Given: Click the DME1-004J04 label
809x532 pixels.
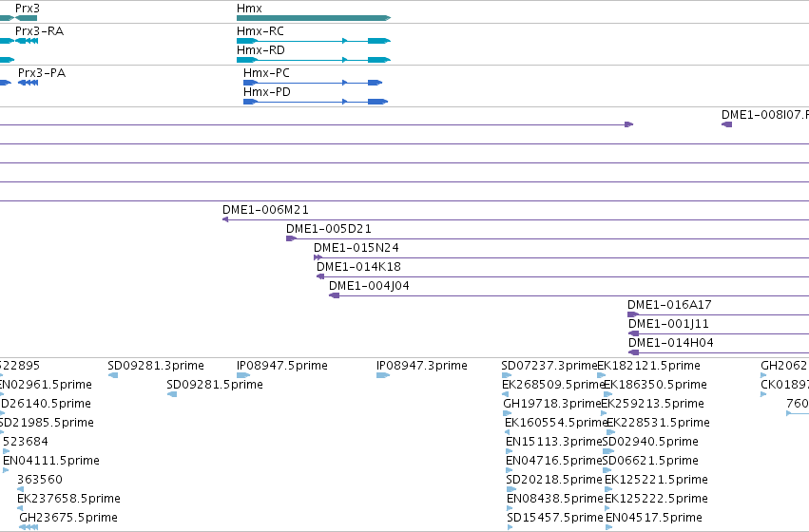Looking at the screenshot, I should click(x=370, y=286).
